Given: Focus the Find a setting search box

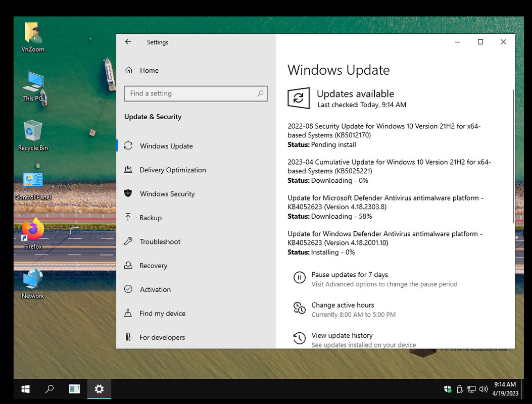Looking at the screenshot, I should coord(196,93).
